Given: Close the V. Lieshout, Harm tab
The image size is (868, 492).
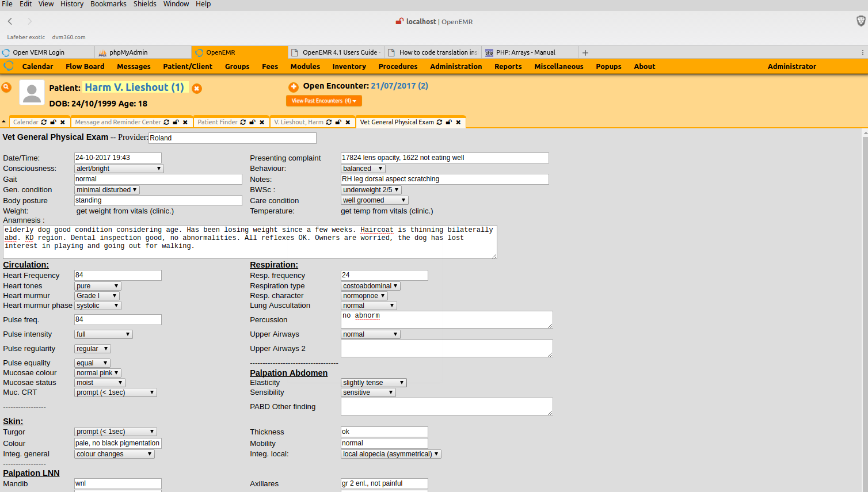Looking at the screenshot, I should pos(348,122).
